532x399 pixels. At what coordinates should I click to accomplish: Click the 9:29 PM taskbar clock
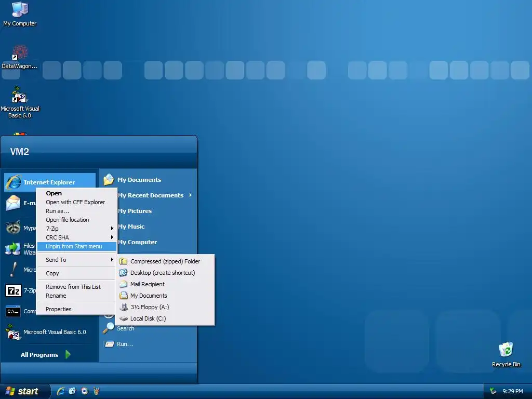pyautogui.click(x=513, y=391)
